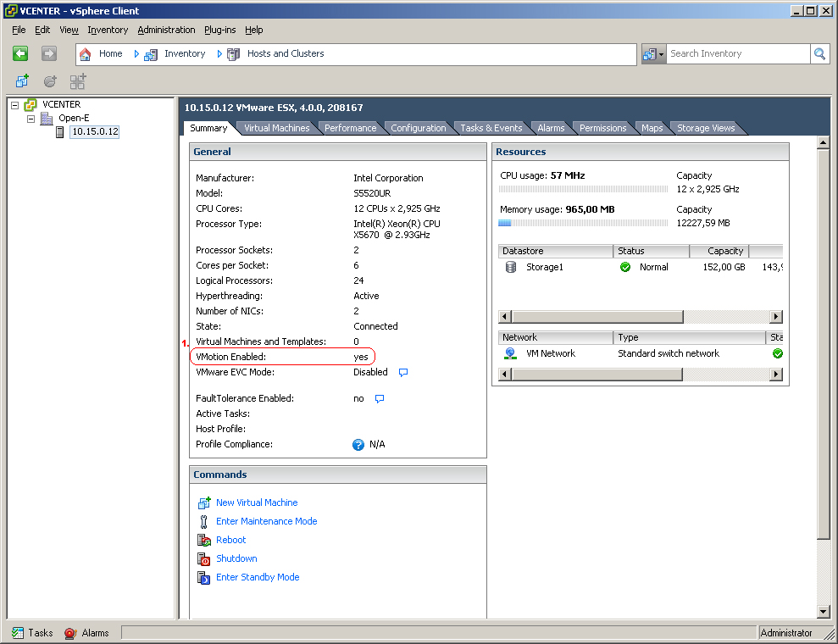Image resolution: width=838 pixels, height=644 pixels.
Task: Open the Plug-ins menu
Action: pos(220,30)
